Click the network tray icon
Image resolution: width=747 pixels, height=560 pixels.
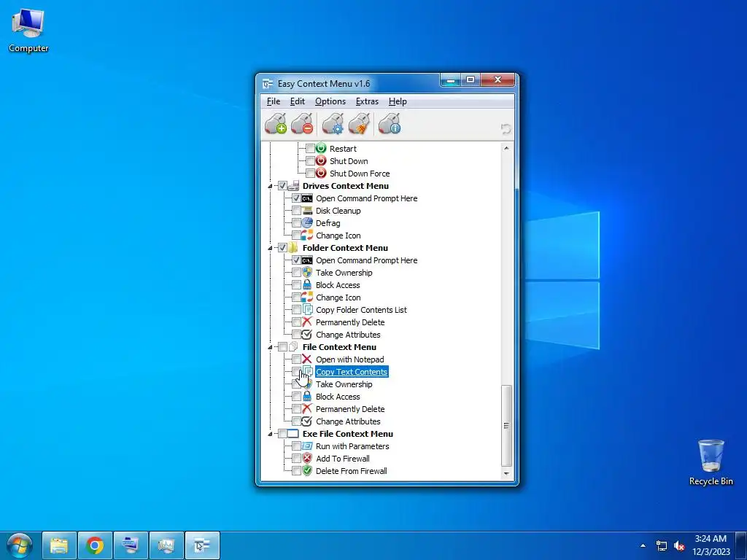661,545
